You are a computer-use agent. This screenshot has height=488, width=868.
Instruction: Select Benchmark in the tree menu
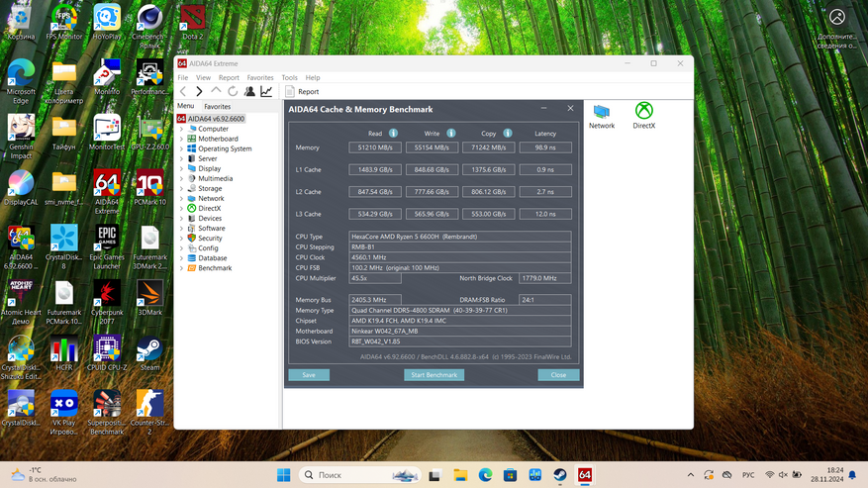pyautogui.click(x=214, y=268)
